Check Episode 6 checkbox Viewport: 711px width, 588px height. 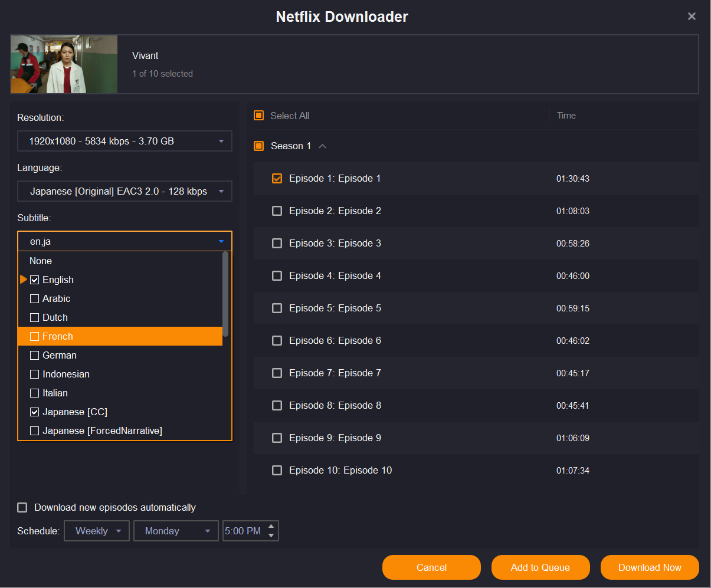tap(277, 340)
